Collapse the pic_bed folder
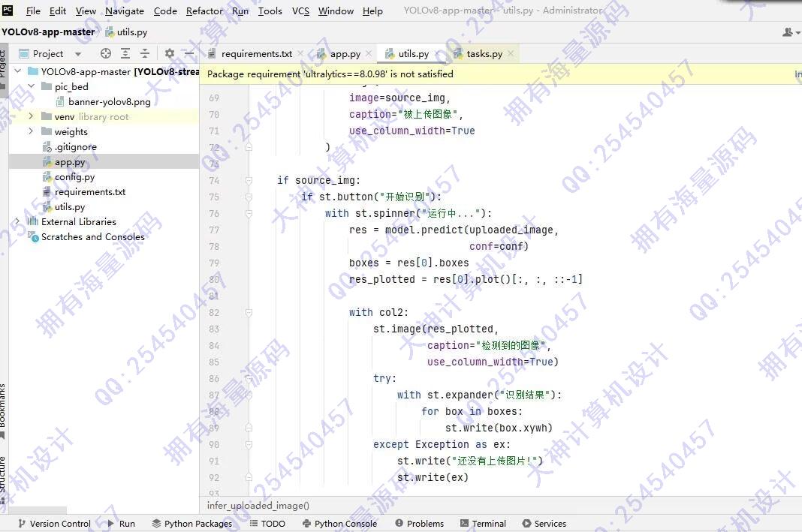This screenshot has width=802, height=532. pos(31,87)
